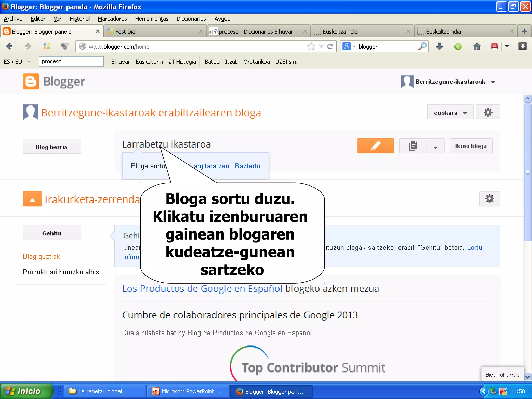This screenshot has height=399, width=532.
Task: Switch to Larrabetzu blogak taskbar window
Action: [x=105, y=391]
